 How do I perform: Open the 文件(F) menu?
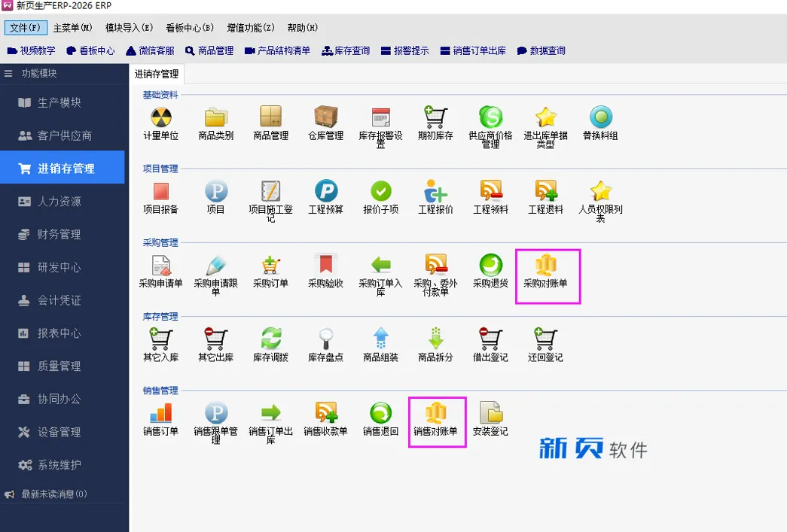coord(25,28)
